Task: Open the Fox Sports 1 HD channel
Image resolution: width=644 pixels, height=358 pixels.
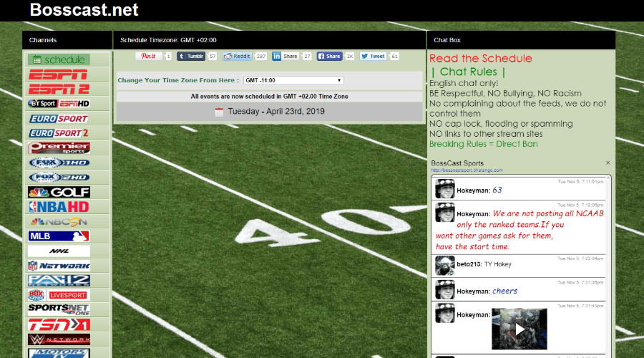Action: pos(59,163)
